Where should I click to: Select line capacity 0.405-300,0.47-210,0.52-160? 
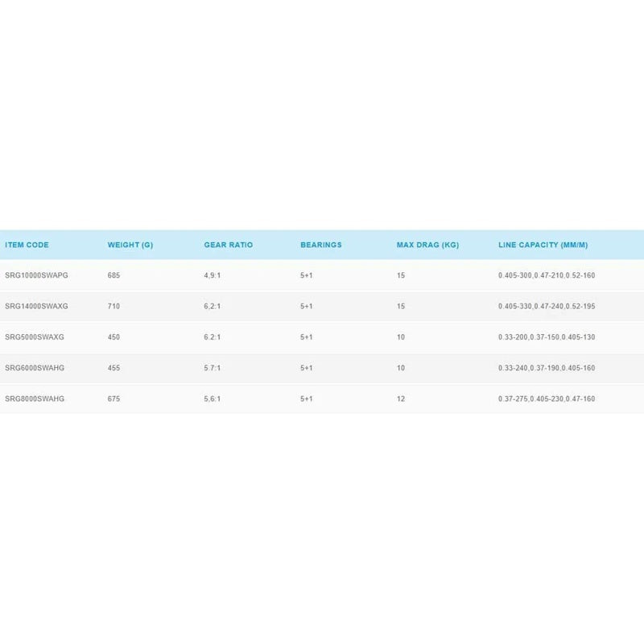[547, 275]
